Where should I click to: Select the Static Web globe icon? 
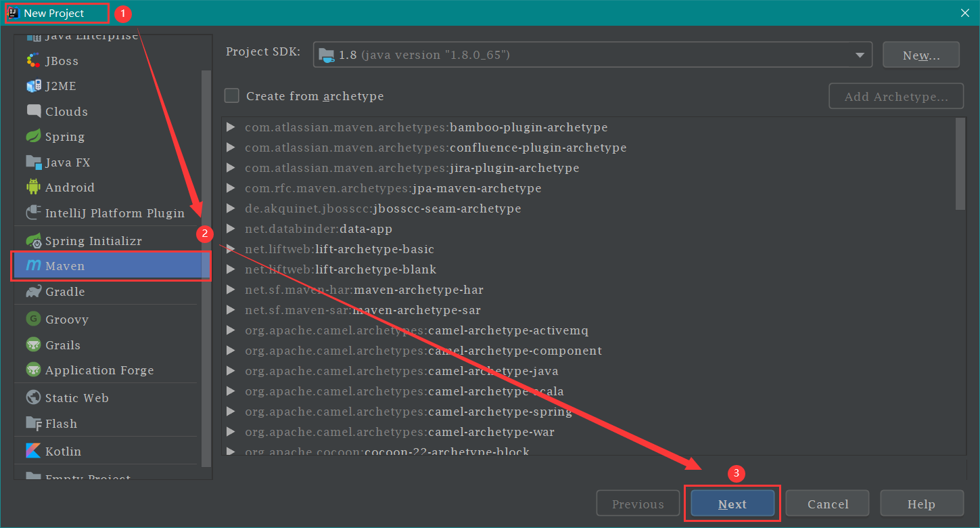click(33, 397)
